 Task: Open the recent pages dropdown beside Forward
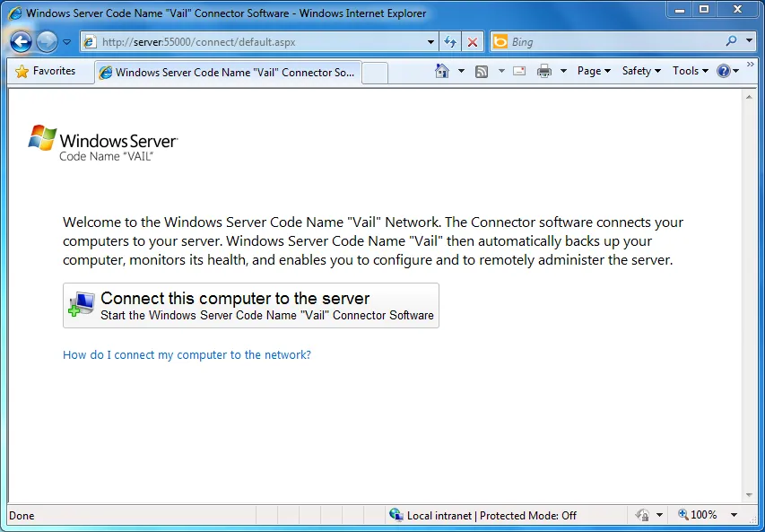click(x=67, y=42)
